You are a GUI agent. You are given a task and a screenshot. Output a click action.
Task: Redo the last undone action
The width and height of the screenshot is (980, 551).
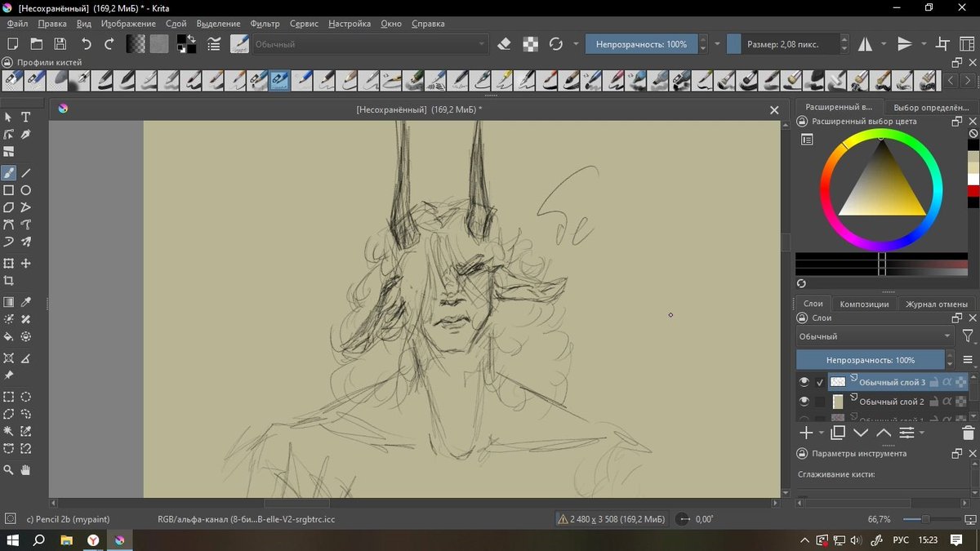pos(109,44)
